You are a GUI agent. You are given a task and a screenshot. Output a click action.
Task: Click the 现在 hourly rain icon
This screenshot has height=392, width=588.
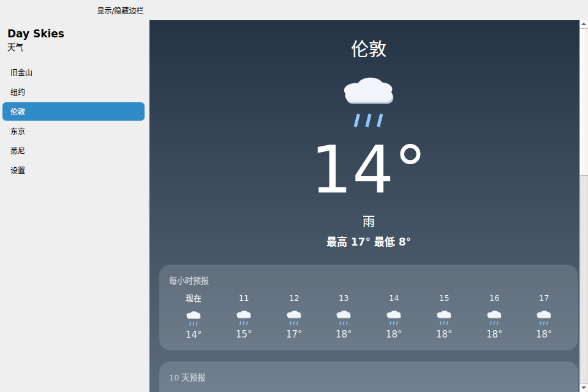(x=194, y=318)
